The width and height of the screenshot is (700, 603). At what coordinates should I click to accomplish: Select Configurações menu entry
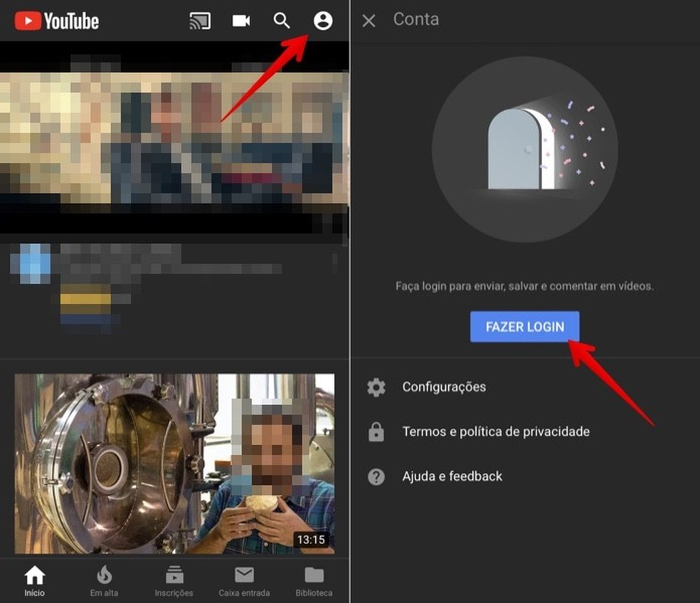444,387
